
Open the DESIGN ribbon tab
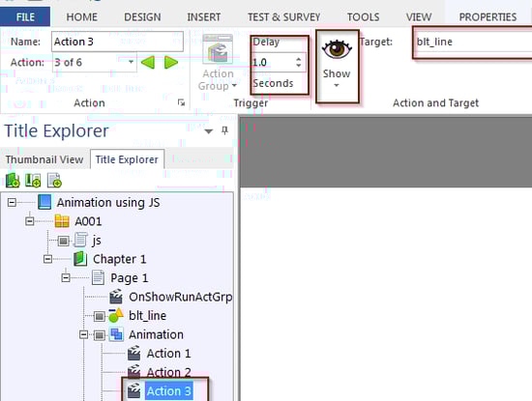coord(142,17)
